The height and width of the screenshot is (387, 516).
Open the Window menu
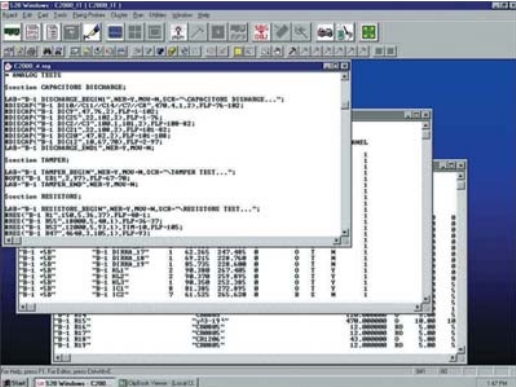pyautogui.click(x=182, y=15)
